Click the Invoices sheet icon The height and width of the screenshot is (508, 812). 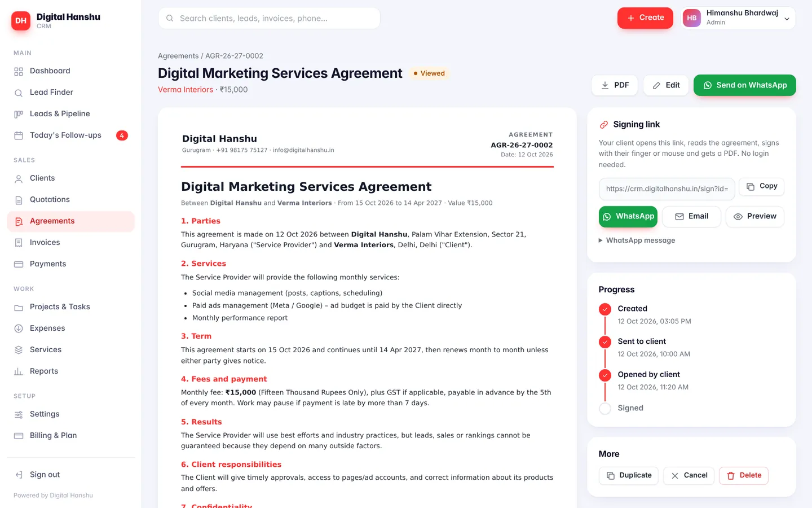(x=19, y=243)
